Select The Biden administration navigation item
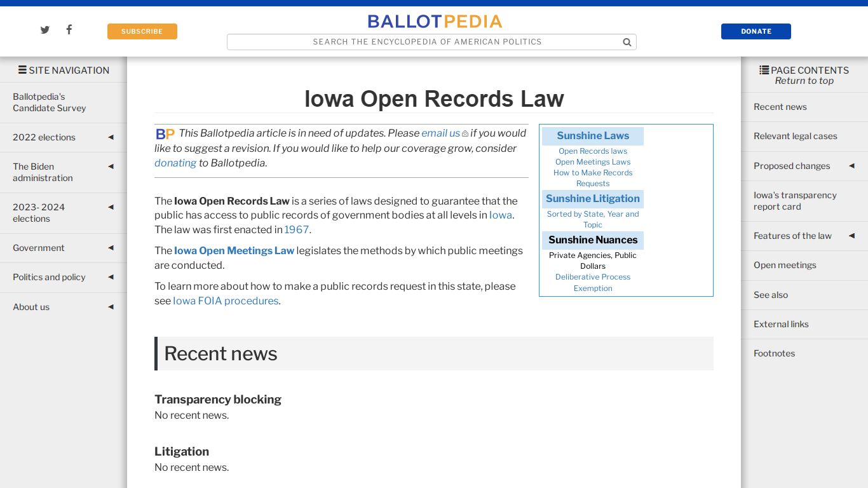The image size is (868, 488). coord(43,172)
